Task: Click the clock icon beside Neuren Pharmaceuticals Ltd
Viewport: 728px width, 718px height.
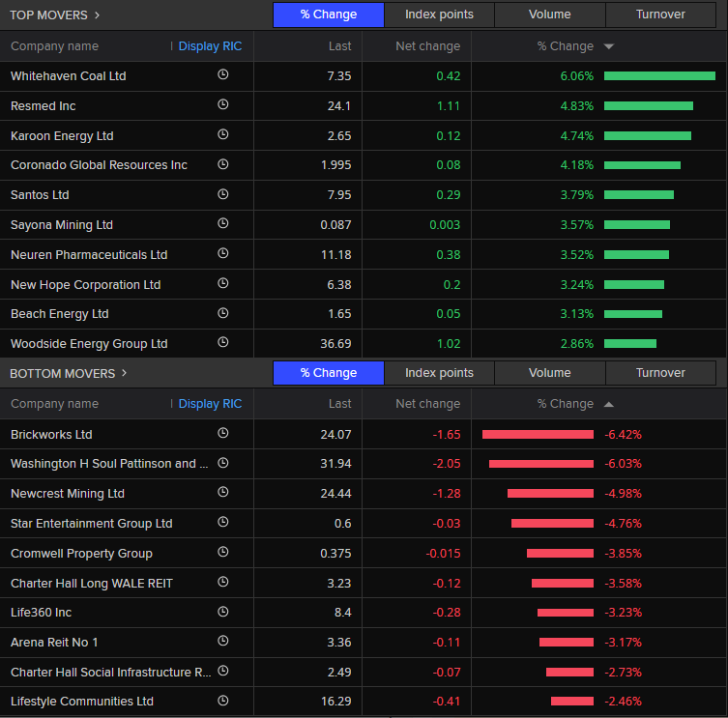Action: (x=223, y=253)
